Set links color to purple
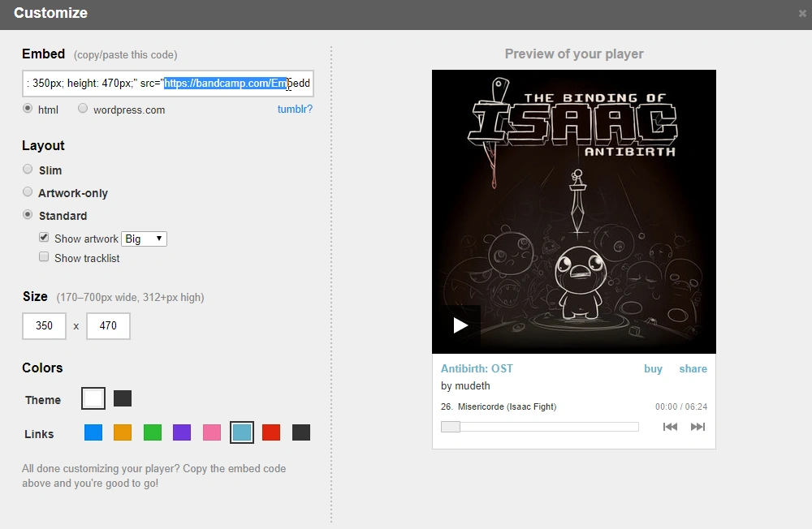The image size is (812, 529). pos(182,432)
